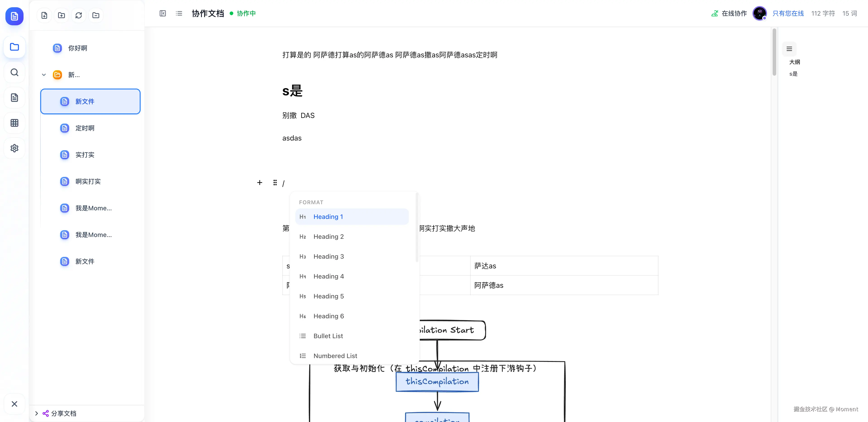Click the new file icon in sidebar toolbar
The image size is (868, 422).
44,15
